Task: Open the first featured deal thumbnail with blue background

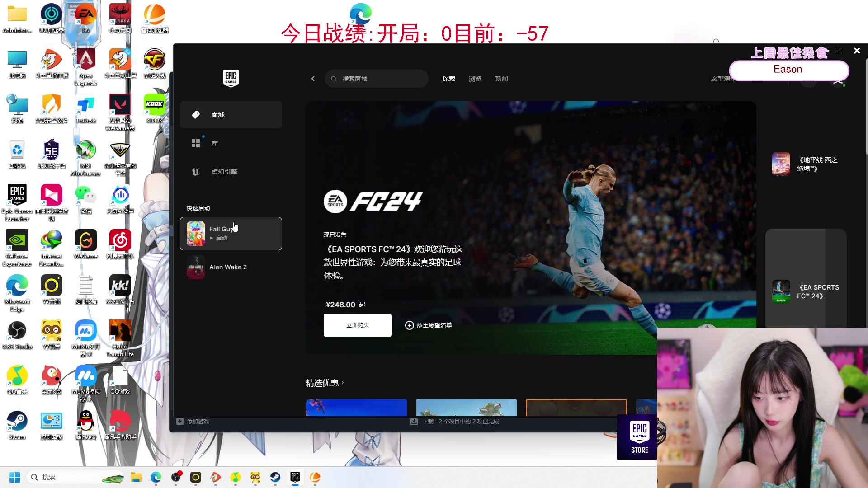Action: tap(356, 408)
